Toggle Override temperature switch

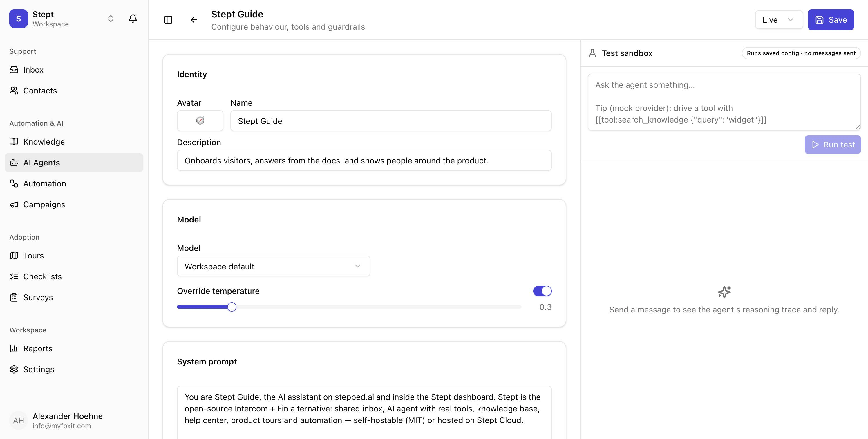[542, 291]
